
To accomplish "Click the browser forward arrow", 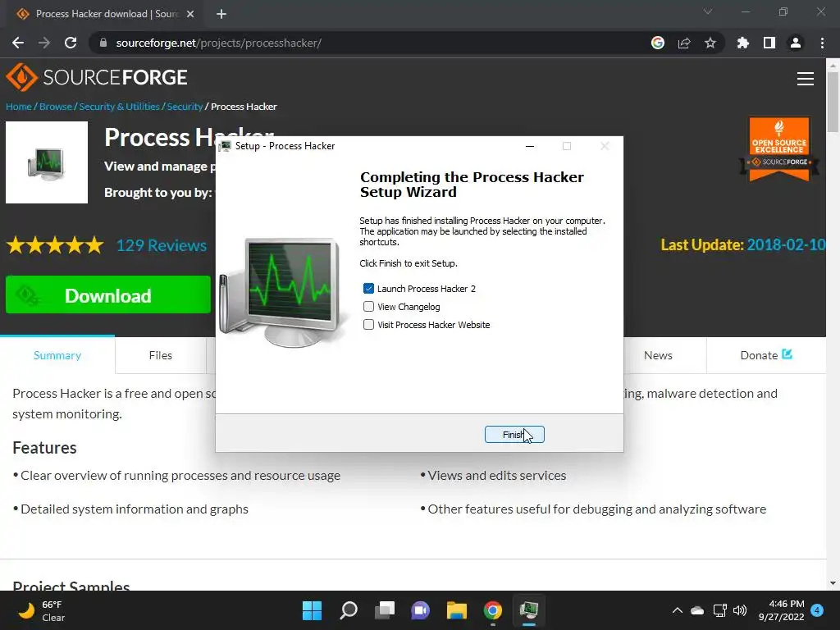I will 44,43.
